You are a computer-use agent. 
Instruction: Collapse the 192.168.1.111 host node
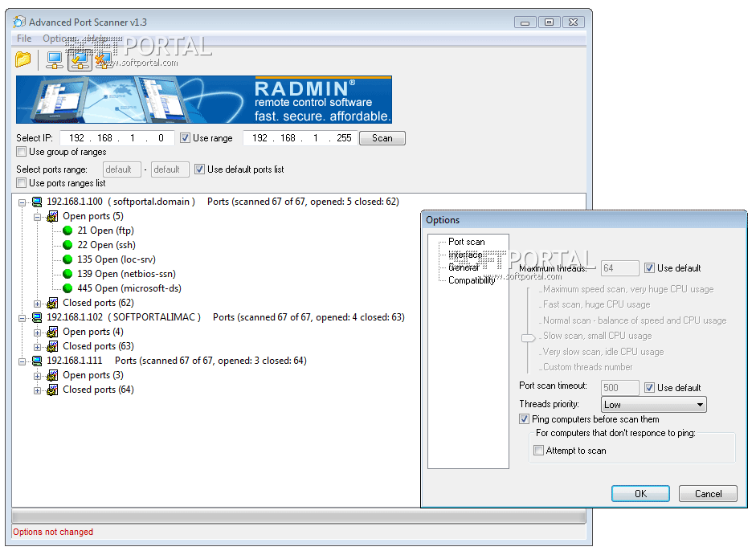(22, 361)
